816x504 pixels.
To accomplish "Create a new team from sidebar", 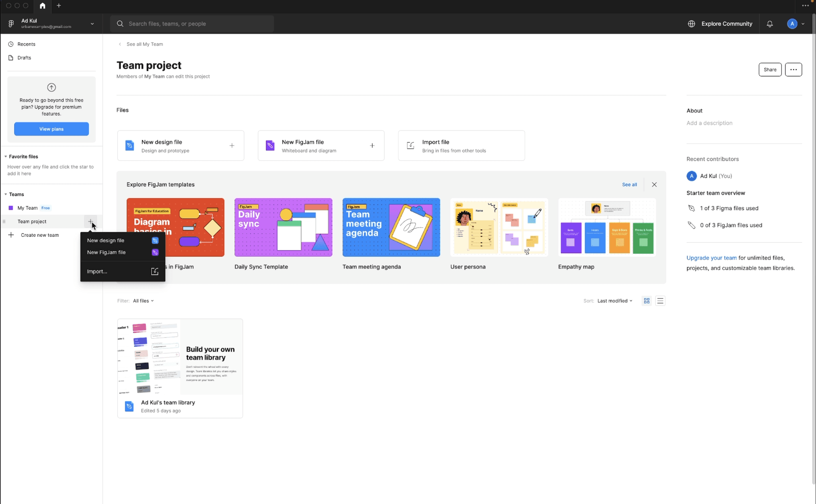I will point(39,234).
